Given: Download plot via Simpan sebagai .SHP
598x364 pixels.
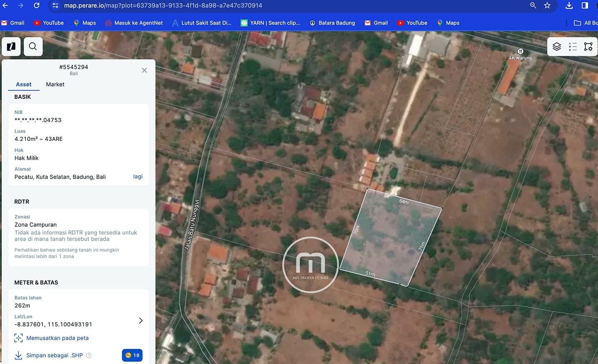Looking at the screenshot, I should tap(54, 355).
